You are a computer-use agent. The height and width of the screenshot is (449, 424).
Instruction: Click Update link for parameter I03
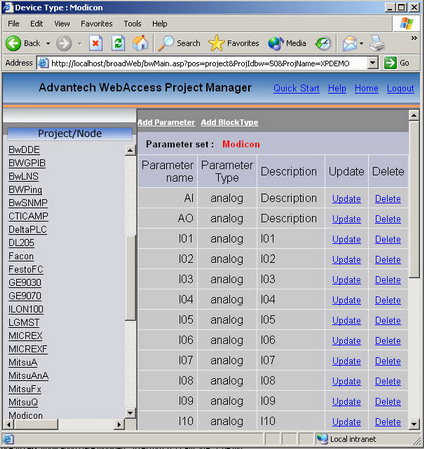(346, 280)
